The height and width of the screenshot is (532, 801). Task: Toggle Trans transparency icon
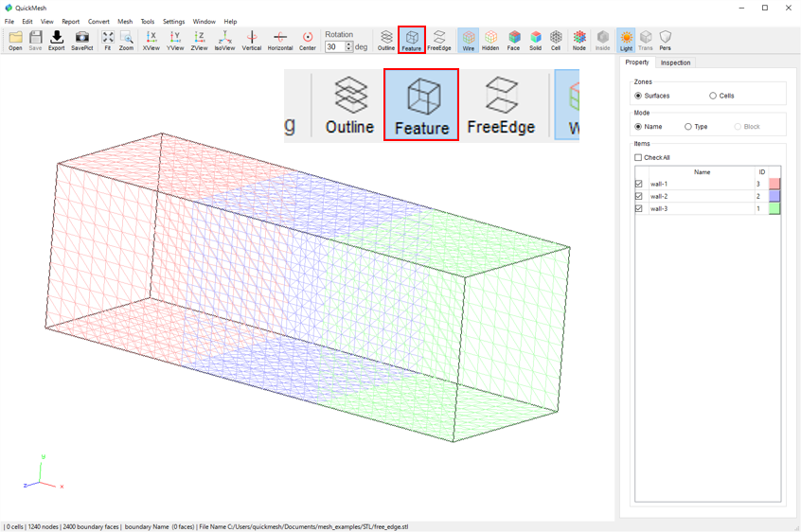pyautogui.click(x=646, y=41)
